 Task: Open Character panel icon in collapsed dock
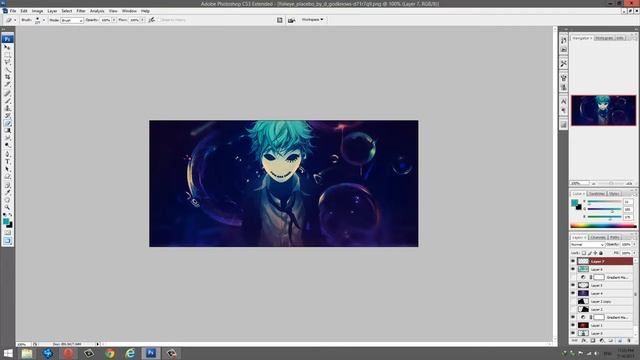pyautogui.click(x=564, y=101)
